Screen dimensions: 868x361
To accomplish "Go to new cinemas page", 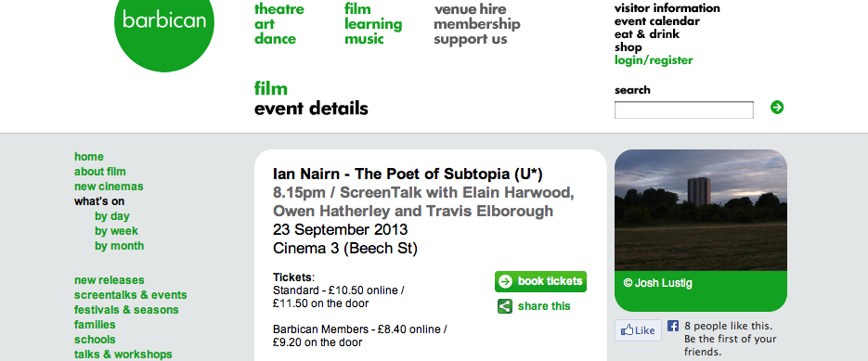I will click(x=109, y=187).
